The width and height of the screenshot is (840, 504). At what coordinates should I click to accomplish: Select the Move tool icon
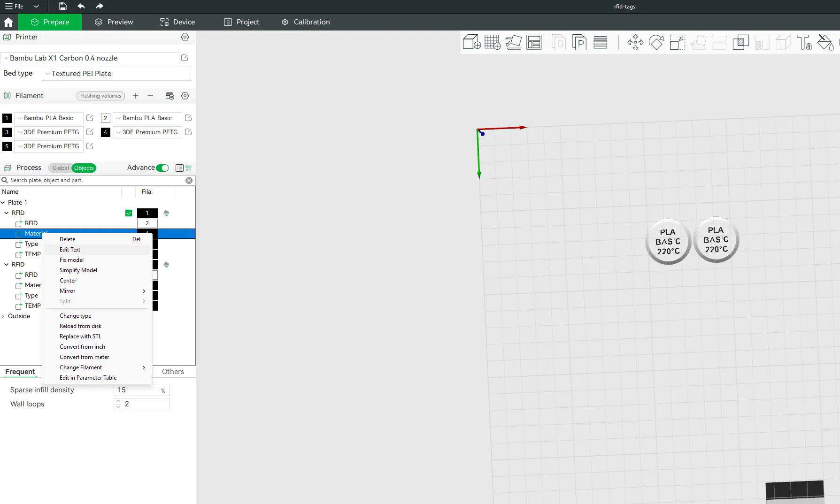(x=635, y=42)
